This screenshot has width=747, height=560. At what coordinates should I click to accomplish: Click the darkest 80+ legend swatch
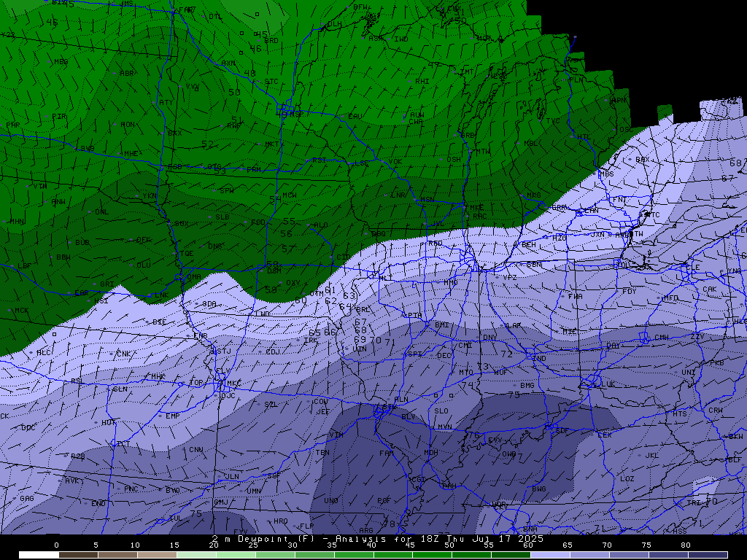708,555
